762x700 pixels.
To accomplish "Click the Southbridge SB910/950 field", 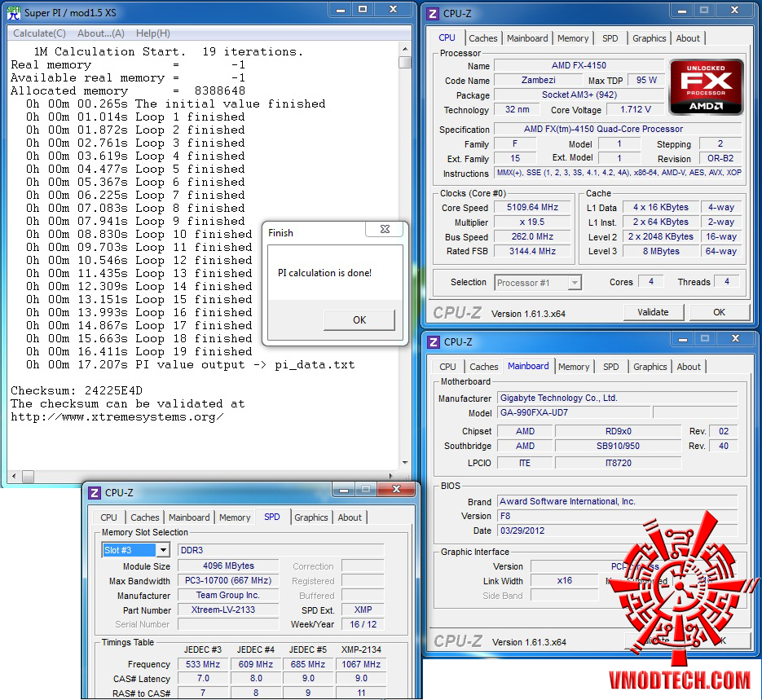I will pyautogui.click(x=618, y=446).
